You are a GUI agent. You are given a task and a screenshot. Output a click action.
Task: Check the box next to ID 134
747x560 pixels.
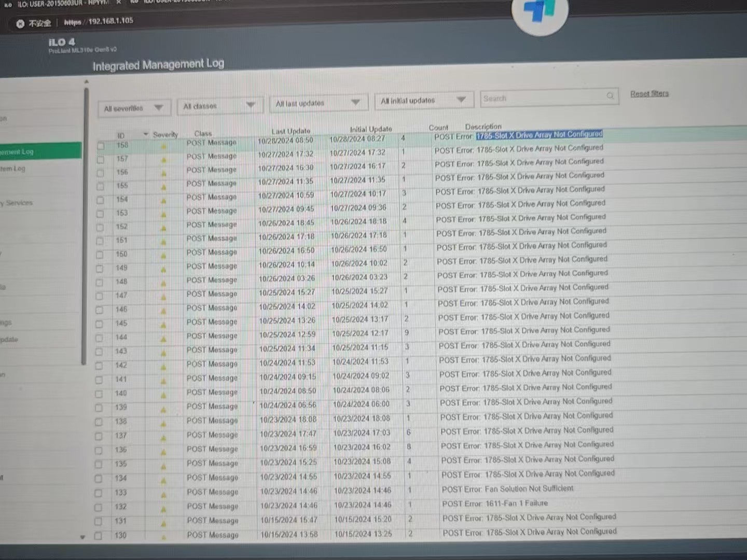[x=99, y=479]
